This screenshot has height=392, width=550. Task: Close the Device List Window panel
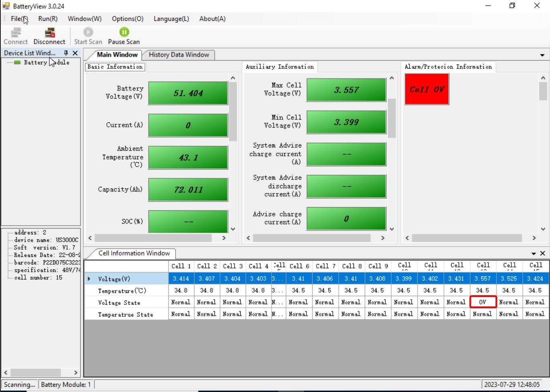(x=75, y=53)
